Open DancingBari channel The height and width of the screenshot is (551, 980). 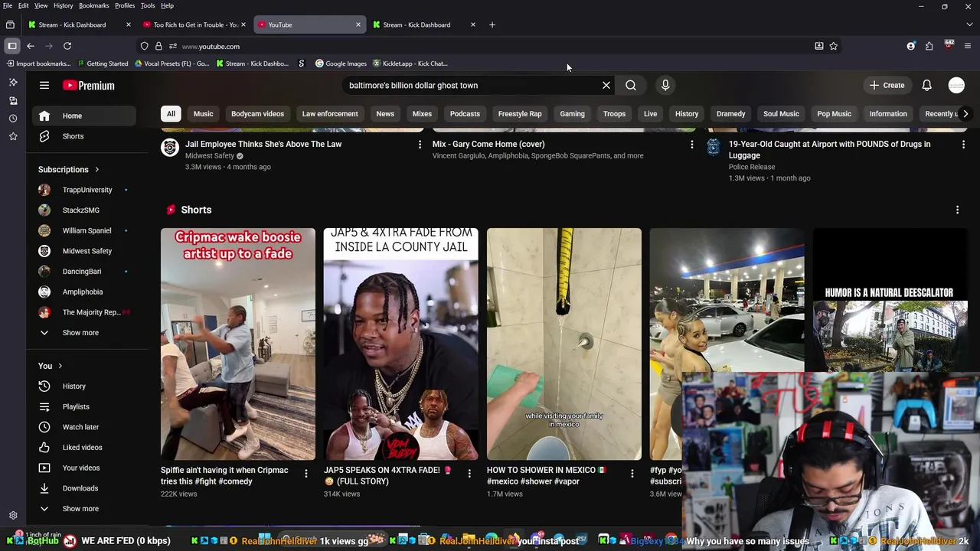pos(84,272)
